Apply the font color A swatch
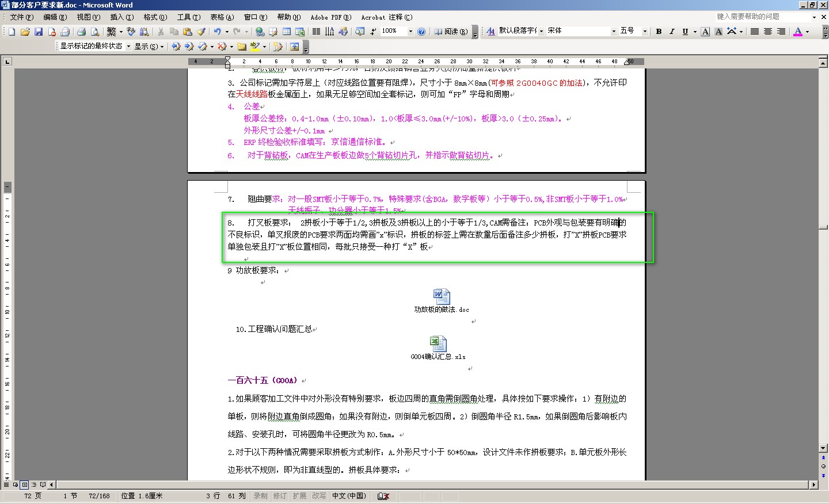 pyautogui.click(x=798, y=32)
